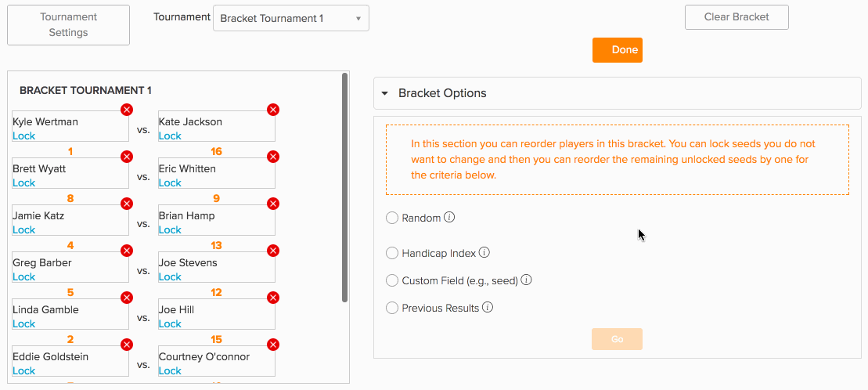The height and width of the screenshot is (390, 868).
Task: Click red X on Brett Wyatt's slot
Action: pos(127,157)
